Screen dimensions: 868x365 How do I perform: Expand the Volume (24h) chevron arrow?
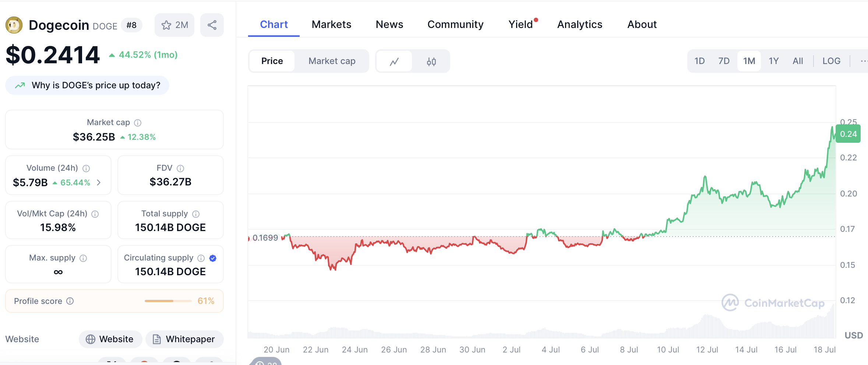pyautogui.click(x=99, y=182)
